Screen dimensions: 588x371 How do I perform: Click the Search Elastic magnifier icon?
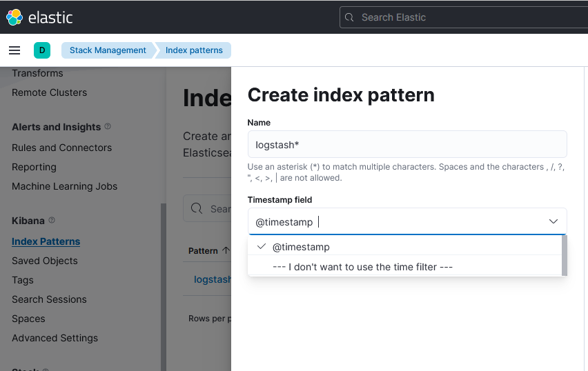point(349,17)
